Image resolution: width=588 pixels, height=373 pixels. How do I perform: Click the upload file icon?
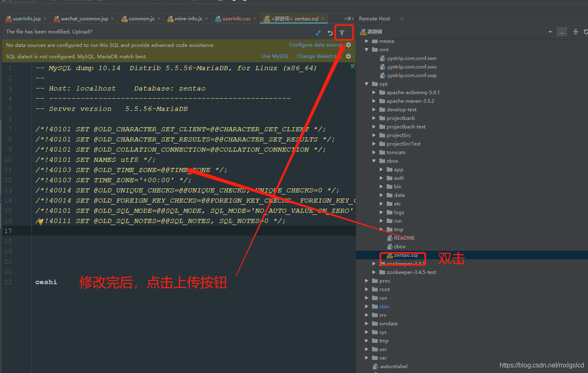pyautogui.click(x=342, y=33)
